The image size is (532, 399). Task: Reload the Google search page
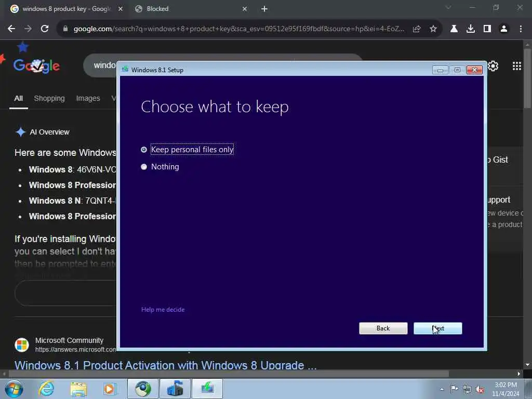tap(45, 29)
